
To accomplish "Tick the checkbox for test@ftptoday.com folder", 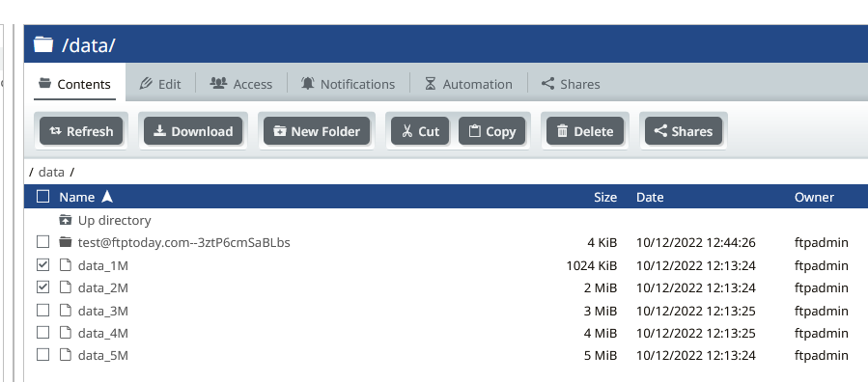I will click(x=42, y=241).
